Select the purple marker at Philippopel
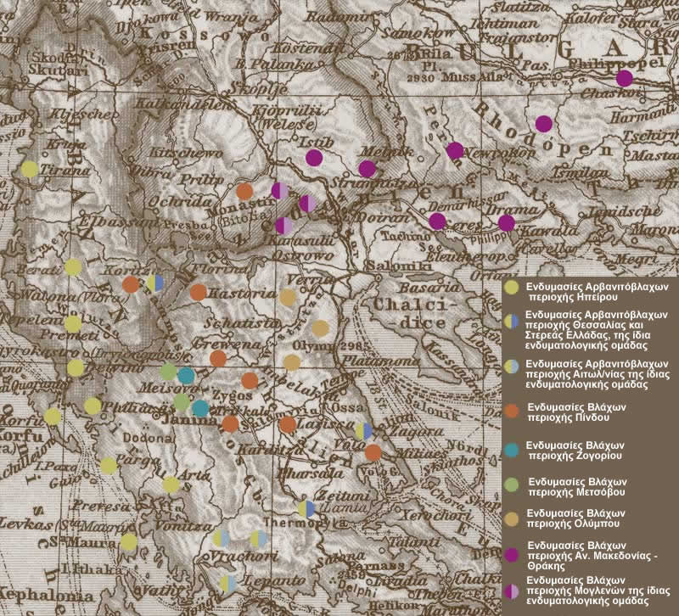 (x=624, y=78)
